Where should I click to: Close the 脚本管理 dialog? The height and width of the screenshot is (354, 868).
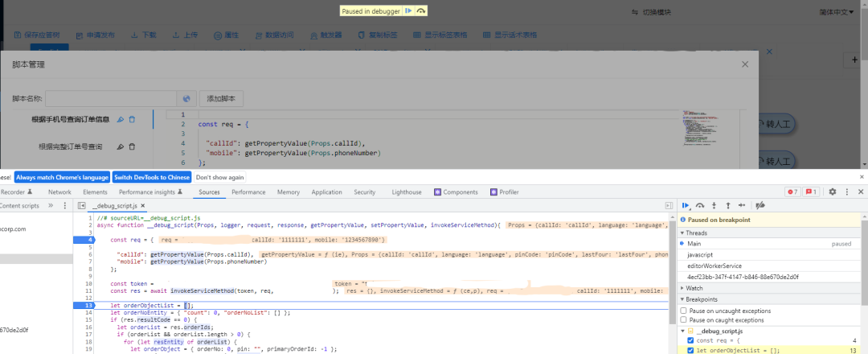point(745,64)
